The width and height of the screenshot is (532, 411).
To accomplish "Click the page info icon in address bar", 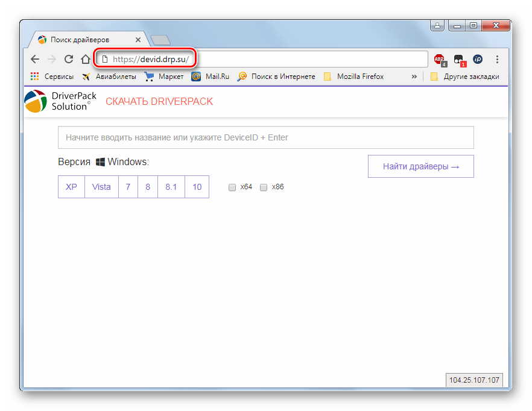I will pos(105,59).
